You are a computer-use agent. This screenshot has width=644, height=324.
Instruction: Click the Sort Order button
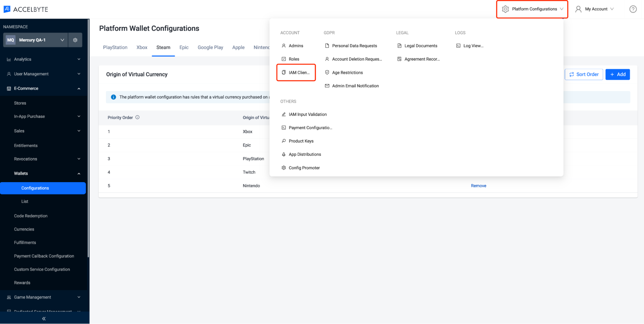coord(584,74)
